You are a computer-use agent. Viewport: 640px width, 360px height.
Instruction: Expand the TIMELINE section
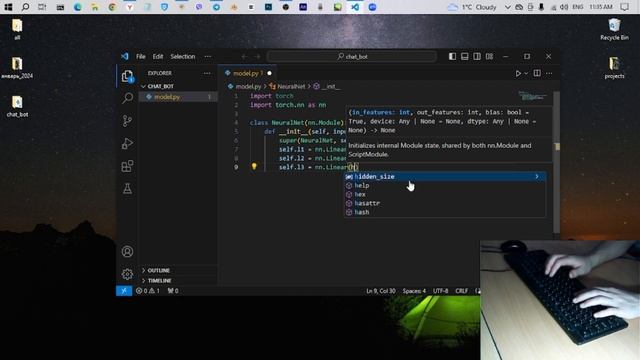click(x=178, y=280)
